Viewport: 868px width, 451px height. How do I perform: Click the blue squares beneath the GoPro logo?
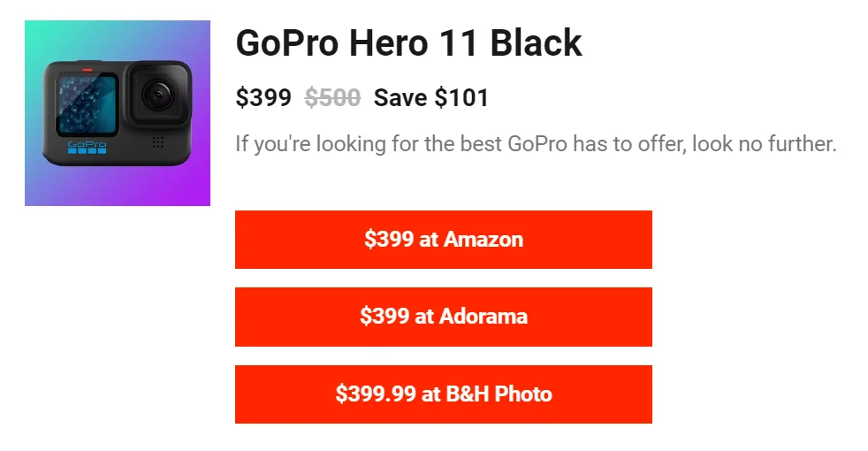87,150
